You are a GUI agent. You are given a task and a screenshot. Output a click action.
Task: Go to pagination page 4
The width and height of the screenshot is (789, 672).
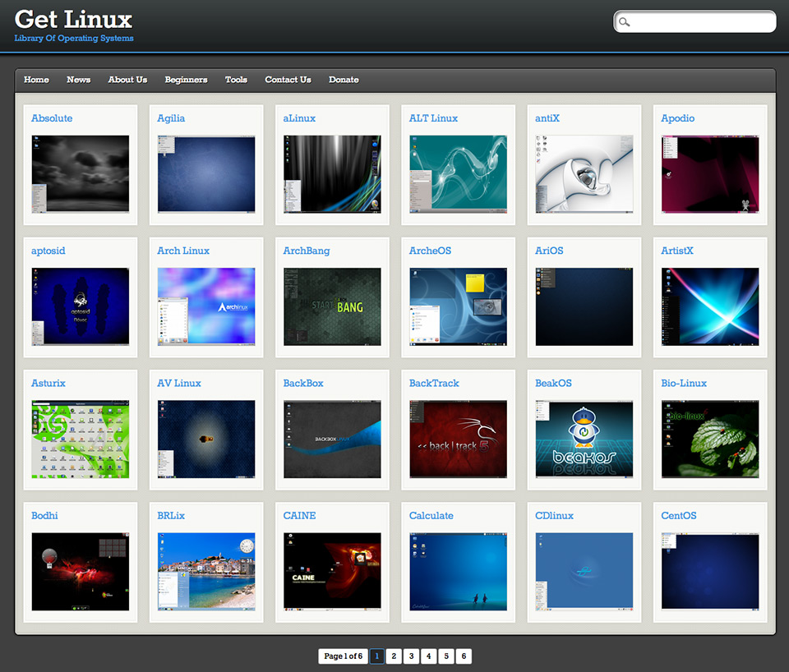pyautogui.click(x=429, y=656)
